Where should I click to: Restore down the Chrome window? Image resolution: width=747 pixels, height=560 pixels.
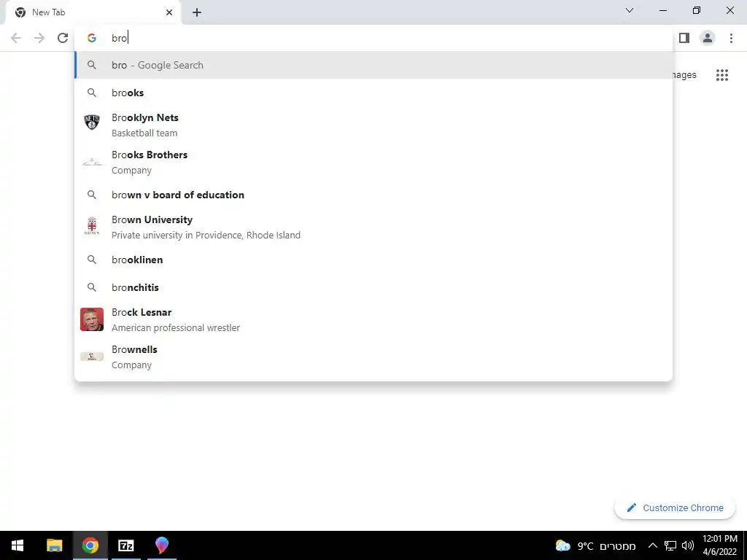pyautogui.click(x=697, y=10)
